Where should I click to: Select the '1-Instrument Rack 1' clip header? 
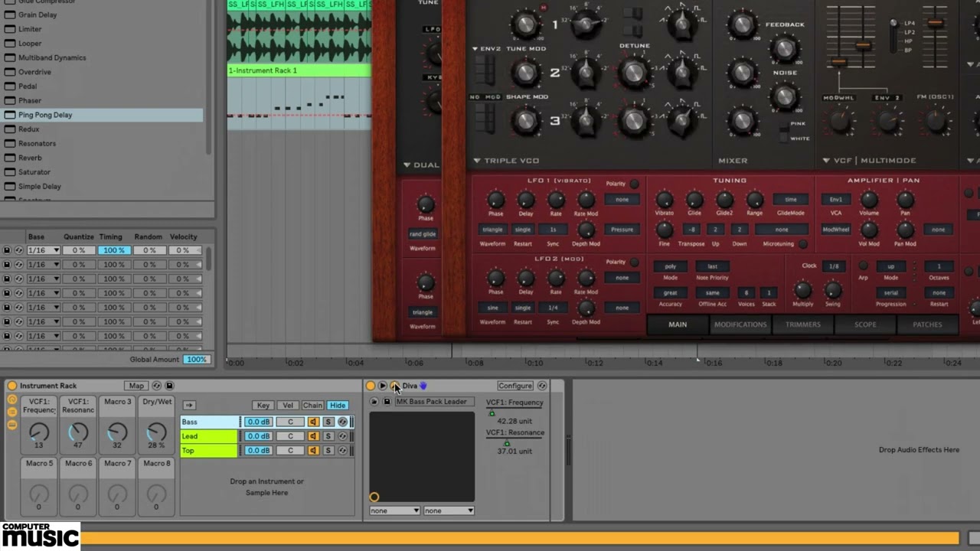299,70
